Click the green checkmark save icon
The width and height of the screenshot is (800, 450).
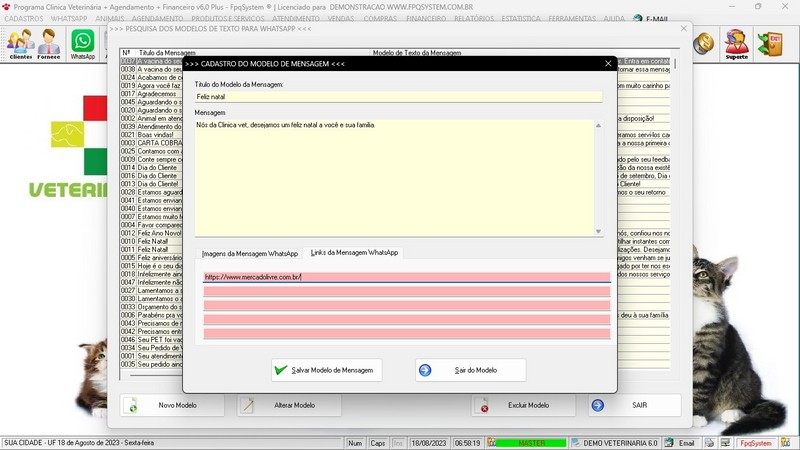(x=280, y=370)
